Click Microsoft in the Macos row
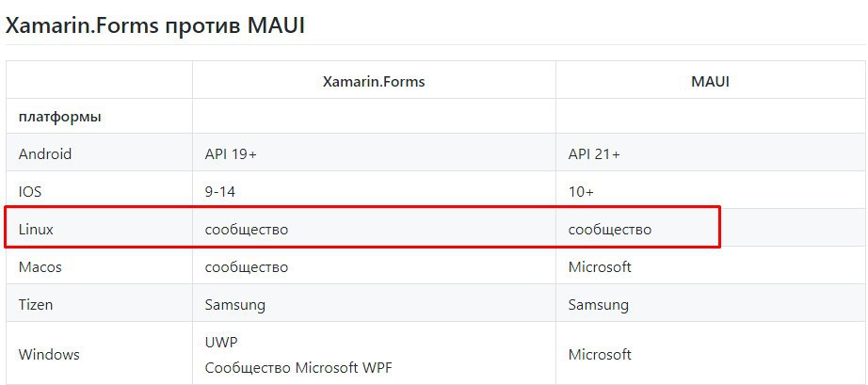The height and width of the screenshot is (385, 868). tap(600, 267)
